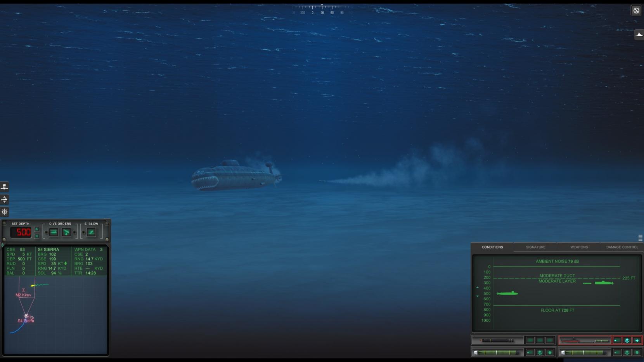Image resolution: width=644 pixels, height=362 pixels.
Task: Switch to the Signature tab
Action: (535, 247)
